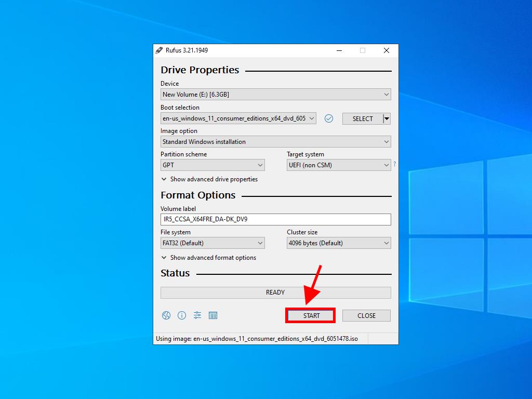Open the Device dropdown

(x=275, y=95)
